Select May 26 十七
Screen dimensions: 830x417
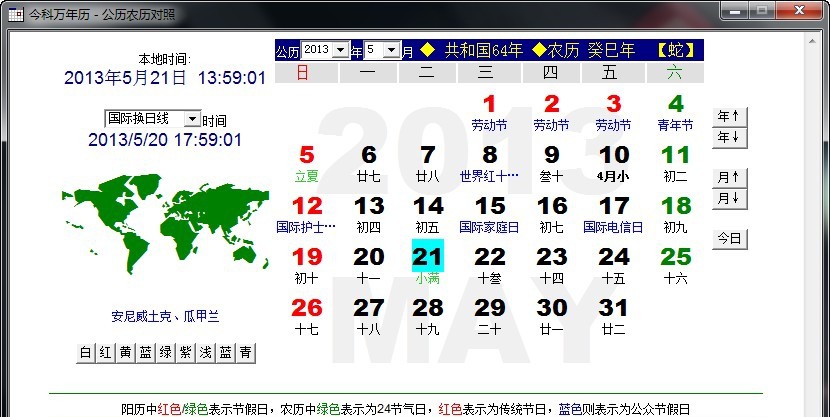point(306,316)
